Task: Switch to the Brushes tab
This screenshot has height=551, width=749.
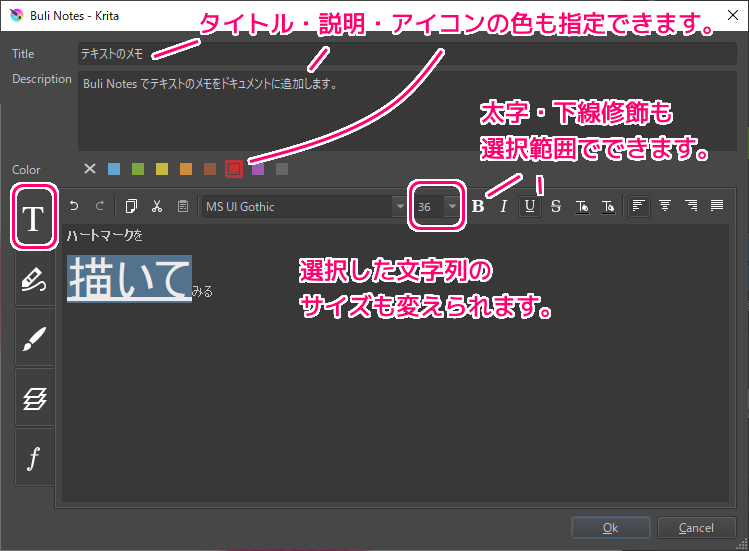Action: (x=34, y=338)
